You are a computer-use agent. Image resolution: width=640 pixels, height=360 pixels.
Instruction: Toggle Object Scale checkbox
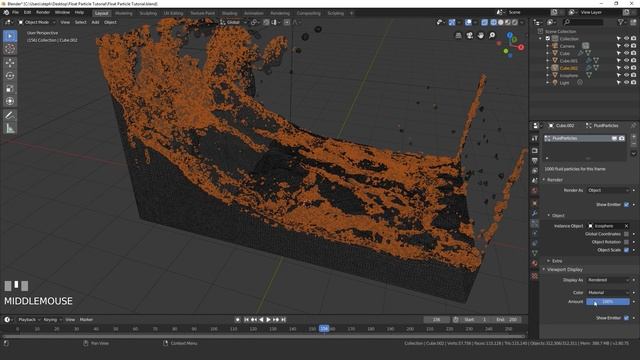pyautogui.click(x=626, y=250)
